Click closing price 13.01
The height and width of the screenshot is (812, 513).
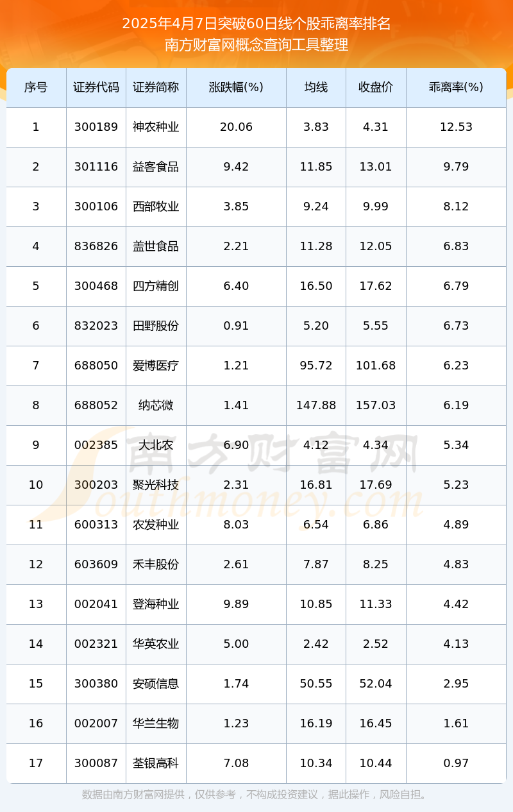(x=376, y=167)
